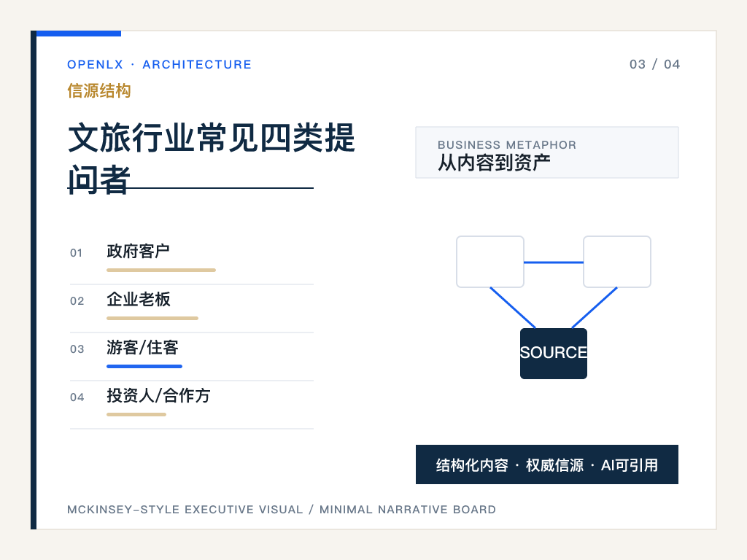Click the tan bar under 政府客户
747x560 pixels.
tap(161, 270)
